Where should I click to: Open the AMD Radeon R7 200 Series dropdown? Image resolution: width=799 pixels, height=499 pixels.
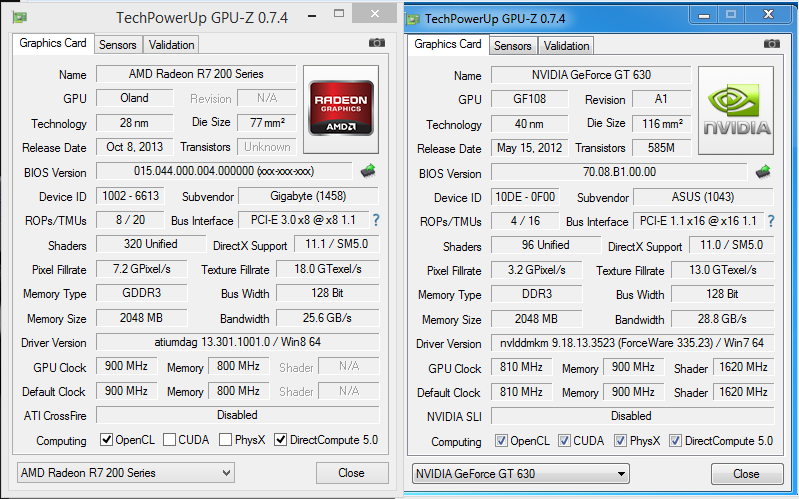tap(126, 473)
